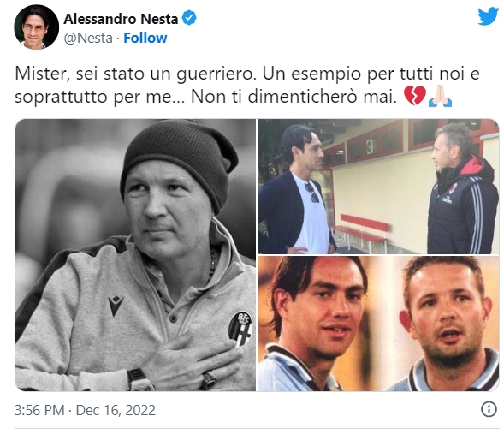Click the Bologna FC crest in photo
Viewport: 504px width, 434px height.
240,329
